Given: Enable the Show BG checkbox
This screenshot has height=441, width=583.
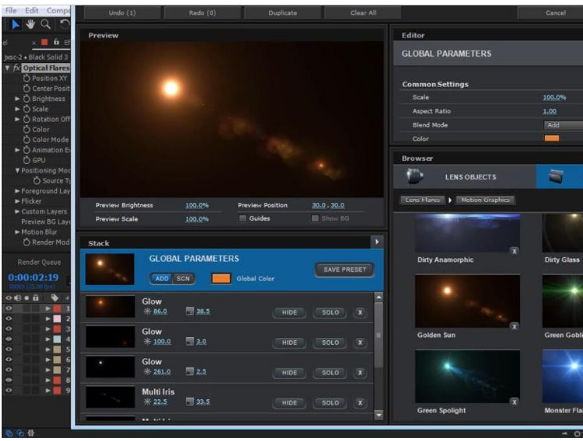Looking at the screenshot, I should (x=315, y=218).
